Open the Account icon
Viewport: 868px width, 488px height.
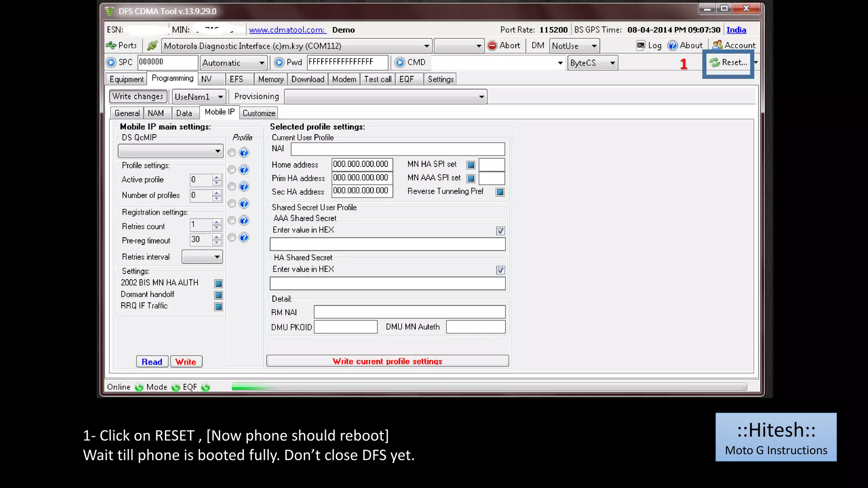(x=718, y=45)
